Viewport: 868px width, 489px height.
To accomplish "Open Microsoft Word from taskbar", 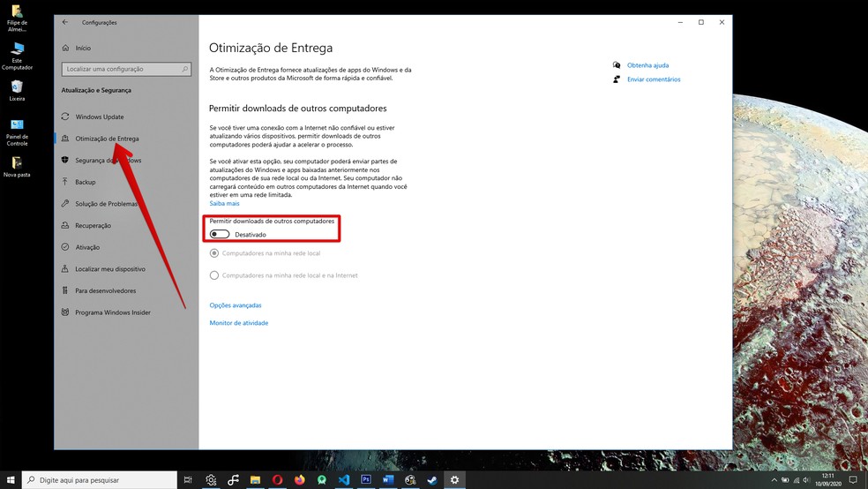I will tap(388, 479).
